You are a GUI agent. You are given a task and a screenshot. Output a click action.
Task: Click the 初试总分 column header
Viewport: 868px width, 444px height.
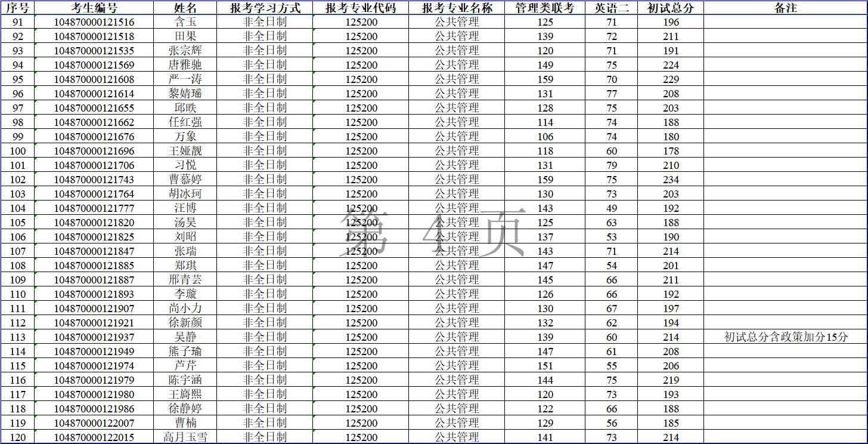click(x=671, y=8)
